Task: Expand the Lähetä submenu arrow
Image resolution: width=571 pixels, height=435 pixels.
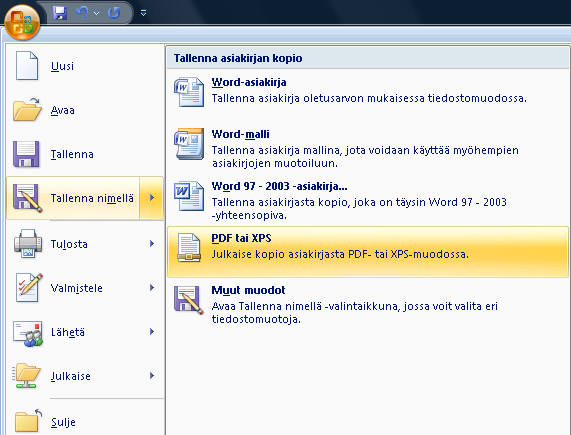Action: coord(152,332)
